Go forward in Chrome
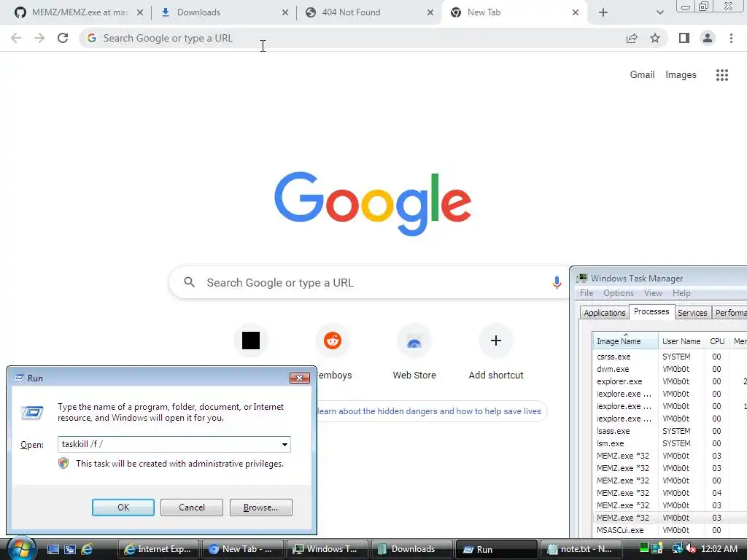Image resolution: width=747 pixels, height=560 pixels. coord(39,38)
